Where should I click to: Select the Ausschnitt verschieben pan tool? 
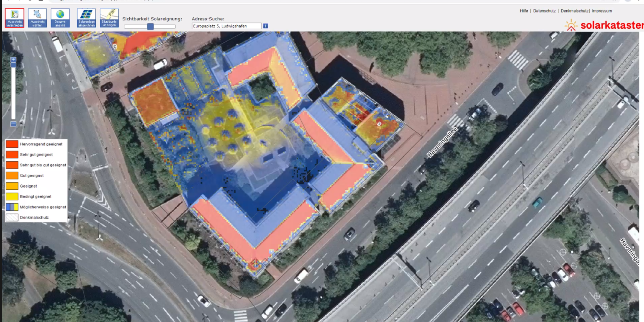click(x=14, y=18)
